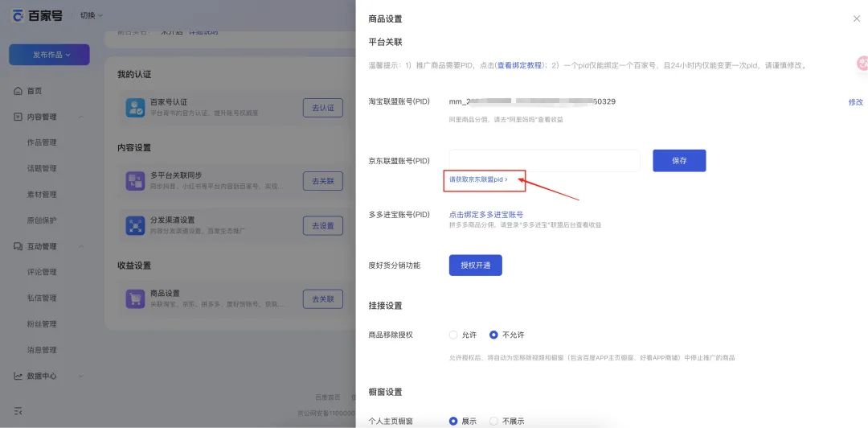Image resolution: width=868 pixels, height=428 pixels.
Task: Click the 多平台关联同步 purple icon
Action: coord(135,181)
